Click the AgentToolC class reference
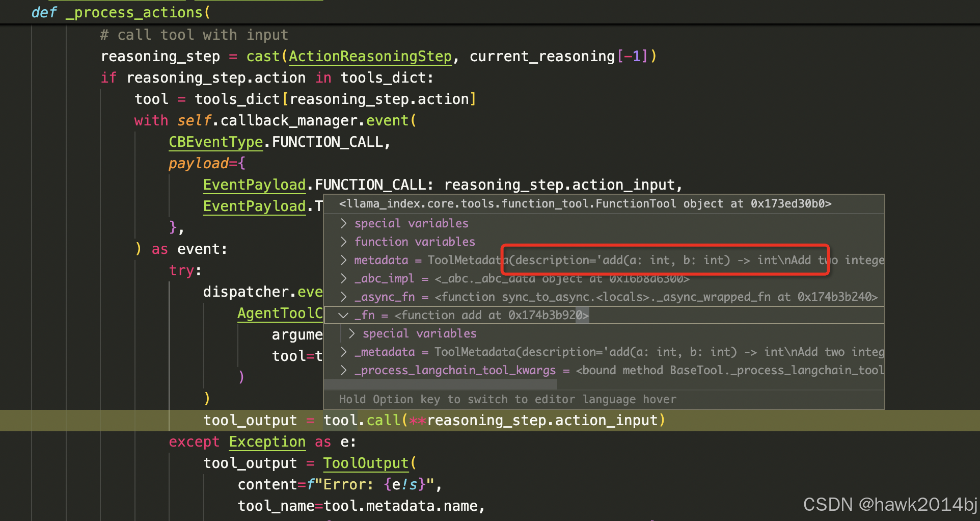This screenshot has height=521, width=980. coord(280,313)
